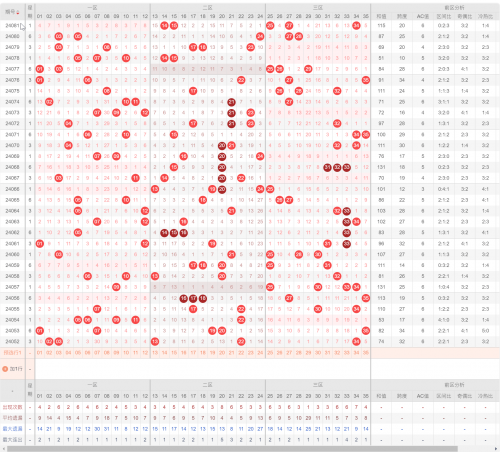500x452 pixels.
Task: Click the 和值 column header at top
Action: coord(381,16)
